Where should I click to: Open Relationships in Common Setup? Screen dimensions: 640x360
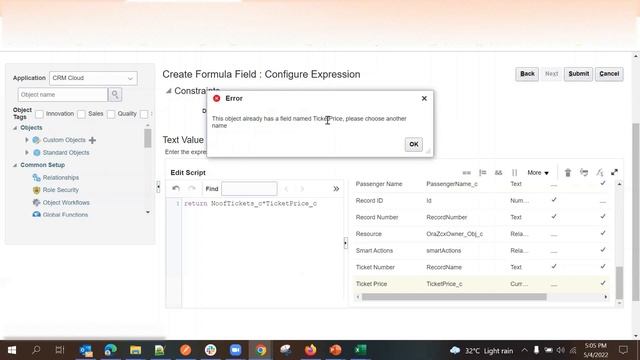point(60,178)
